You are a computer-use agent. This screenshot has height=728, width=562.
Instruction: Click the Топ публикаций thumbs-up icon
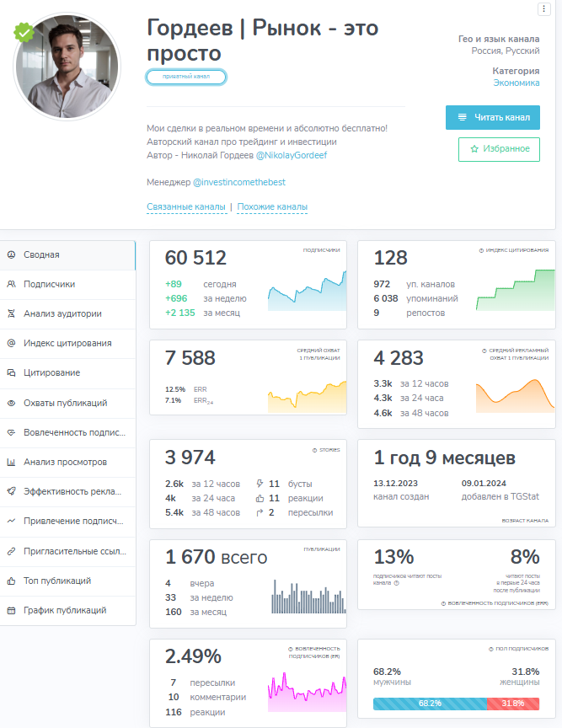[11, 581]
